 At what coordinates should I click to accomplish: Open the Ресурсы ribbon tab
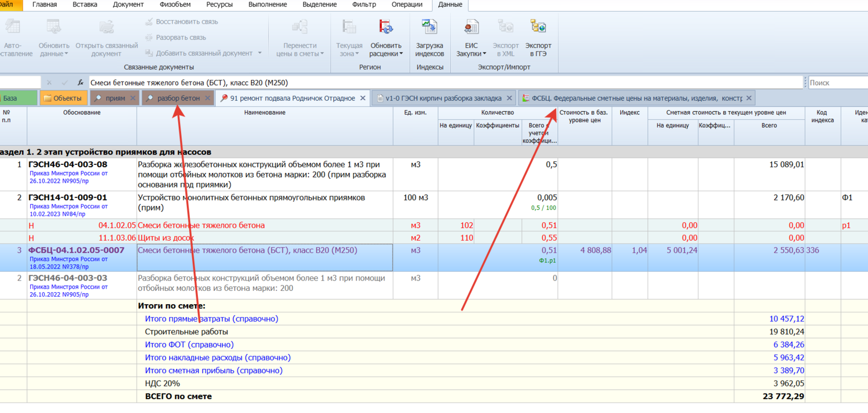[x=219, y=5]
